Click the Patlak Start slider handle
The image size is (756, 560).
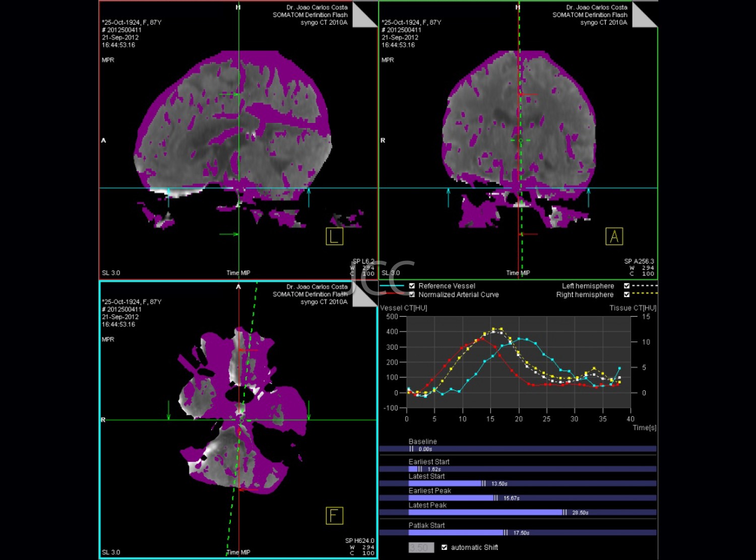click(506, 532)
